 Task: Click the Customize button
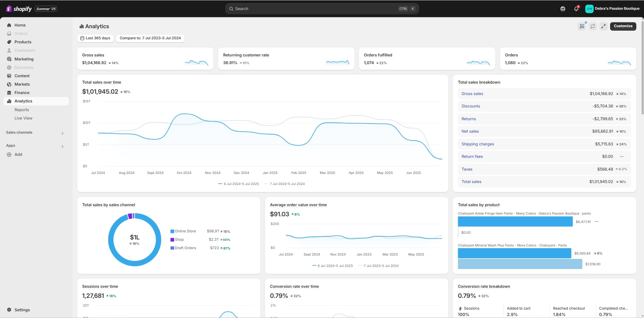[623, 26]
